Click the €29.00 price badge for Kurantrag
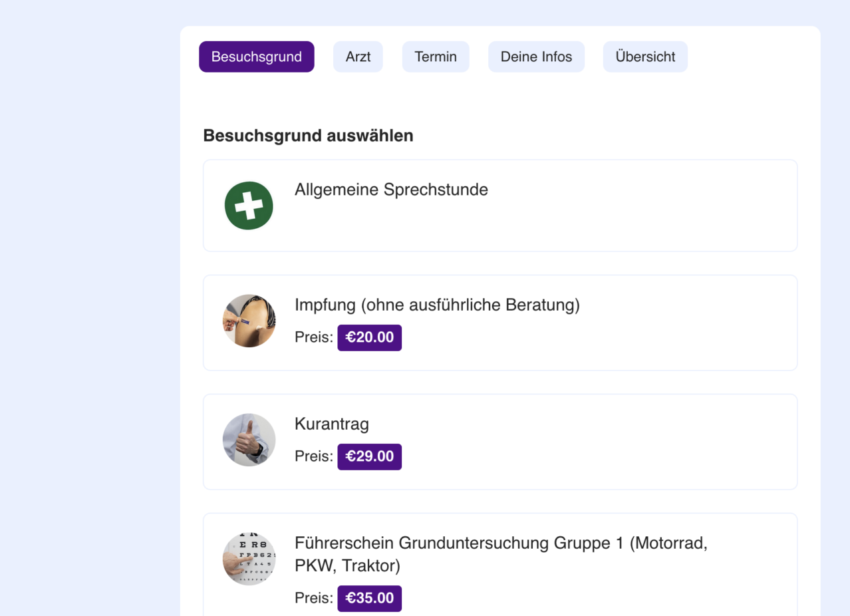Screen dimensions: 850x616 click(x=369, y=456)
